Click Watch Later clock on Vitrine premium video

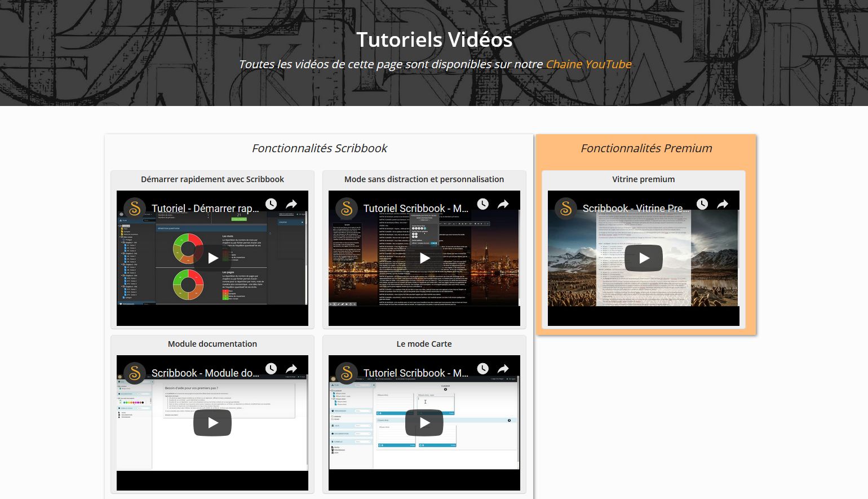click(702, 204)
